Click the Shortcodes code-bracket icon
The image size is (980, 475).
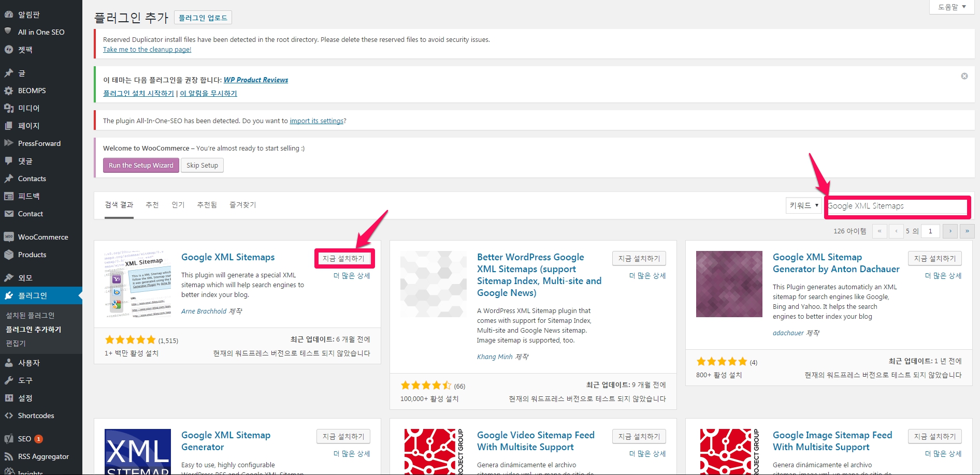coord(9,415)
